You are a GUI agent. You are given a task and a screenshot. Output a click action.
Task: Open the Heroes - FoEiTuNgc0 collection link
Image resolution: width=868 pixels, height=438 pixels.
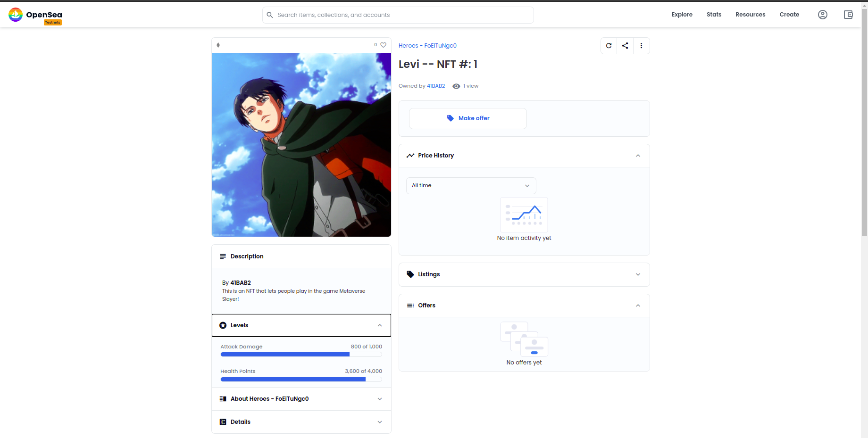click(427, 46)
